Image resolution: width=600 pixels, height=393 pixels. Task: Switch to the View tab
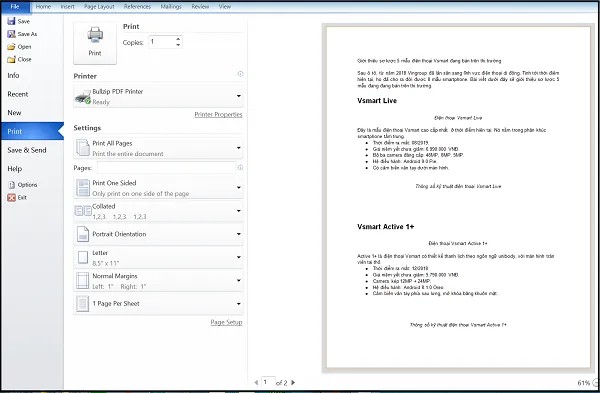[x=225, y=7]
